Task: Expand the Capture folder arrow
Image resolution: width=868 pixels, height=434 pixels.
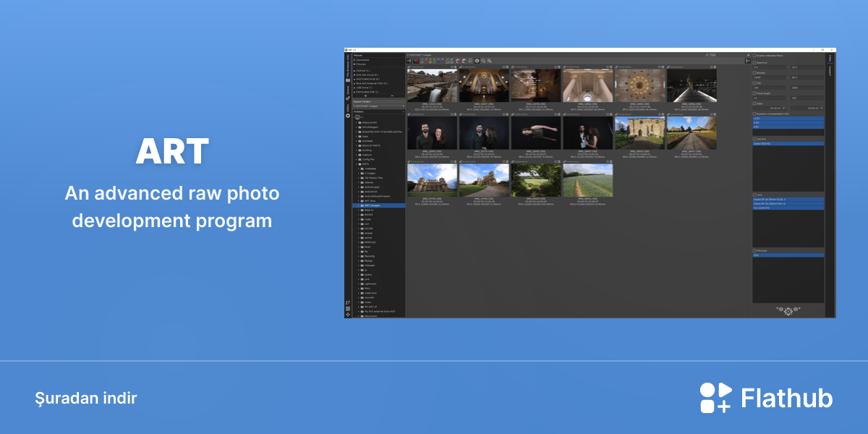Action: point(355,155)
